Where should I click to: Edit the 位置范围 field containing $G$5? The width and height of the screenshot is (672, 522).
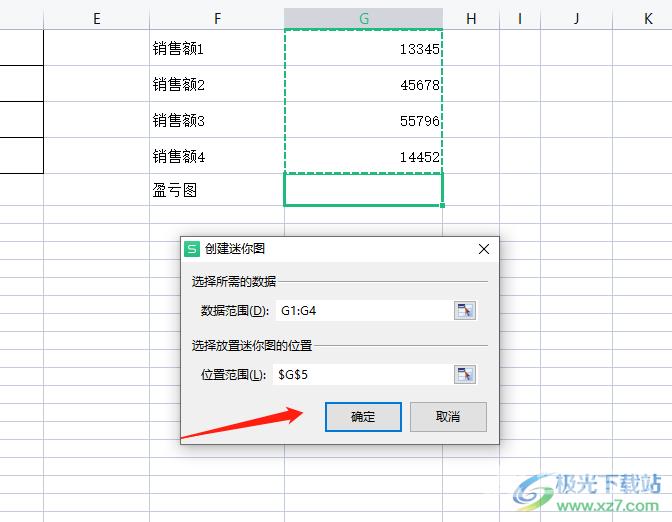click(x=363, y=375)
